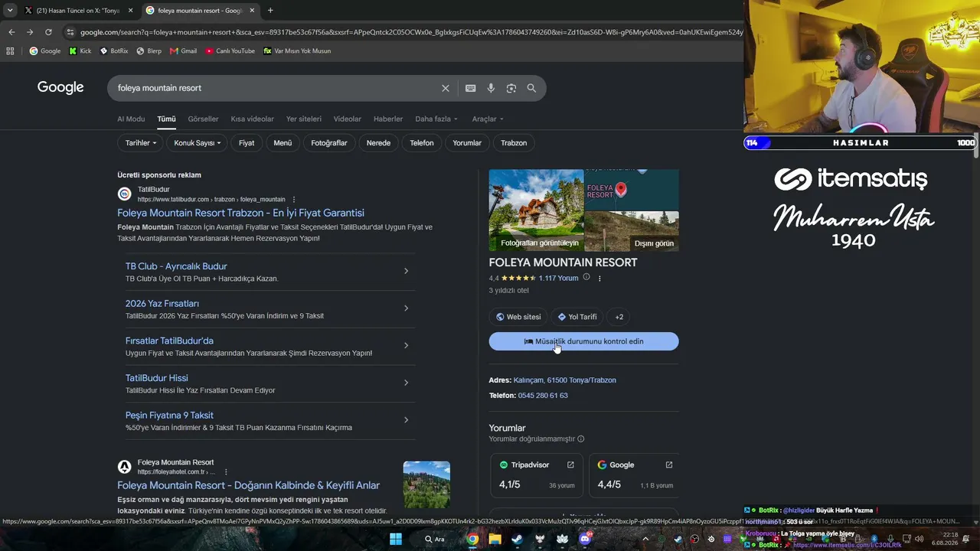The height and width of the screenshot is (551, 980).
Task: Focus the Google search input field
Action: [x=276, y=88]
